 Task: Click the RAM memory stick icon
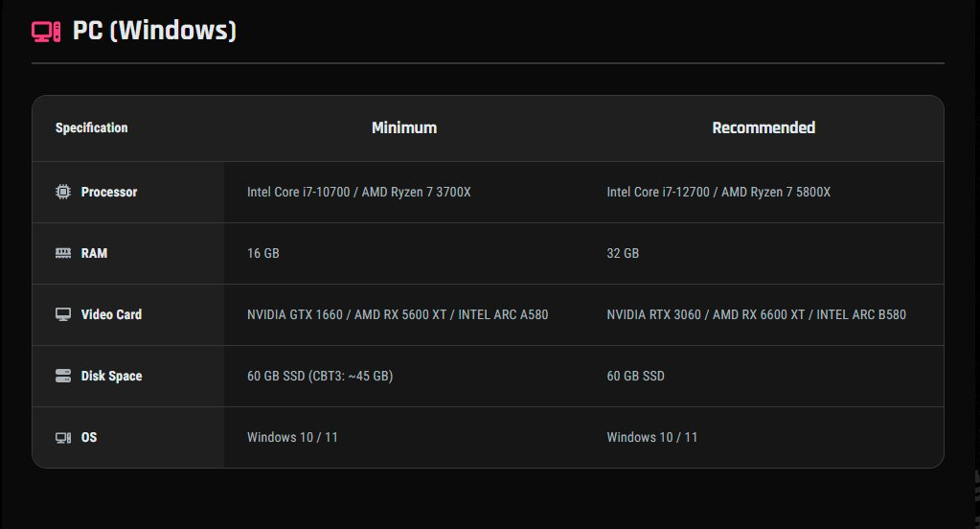click(63, 253)
